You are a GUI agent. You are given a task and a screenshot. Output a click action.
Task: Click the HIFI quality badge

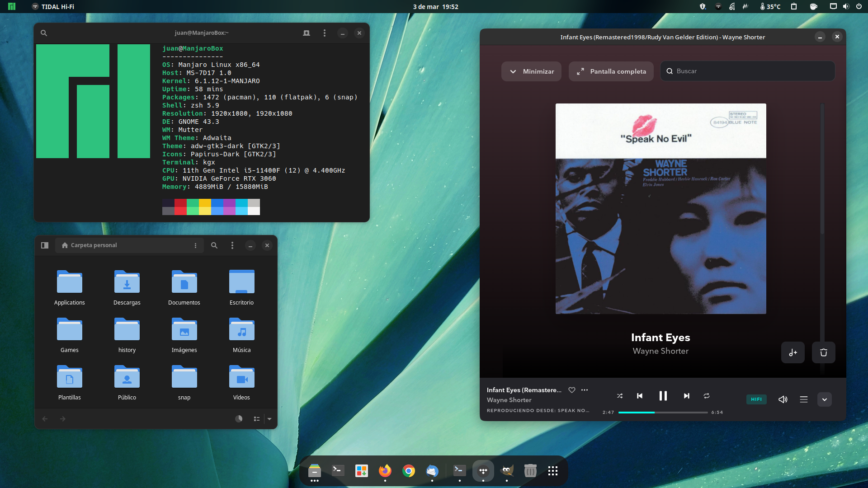click(x=756, y=399)
